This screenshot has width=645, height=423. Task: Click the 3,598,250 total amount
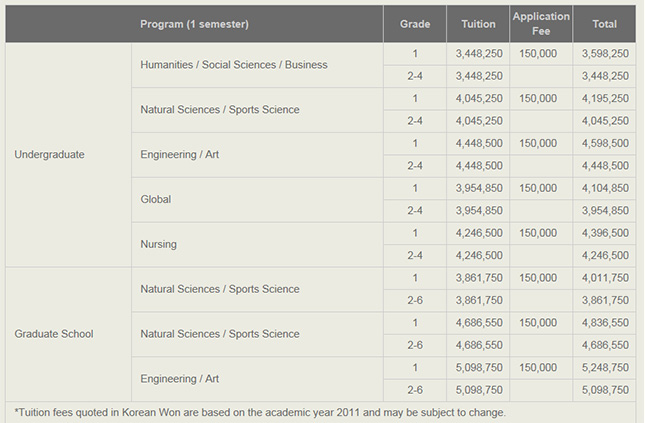coord(604,54)
